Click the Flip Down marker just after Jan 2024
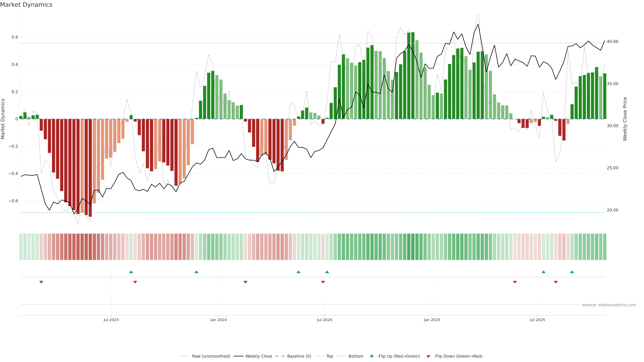The width and height of the screenshot is (644, 362). [x=245, y=282]
